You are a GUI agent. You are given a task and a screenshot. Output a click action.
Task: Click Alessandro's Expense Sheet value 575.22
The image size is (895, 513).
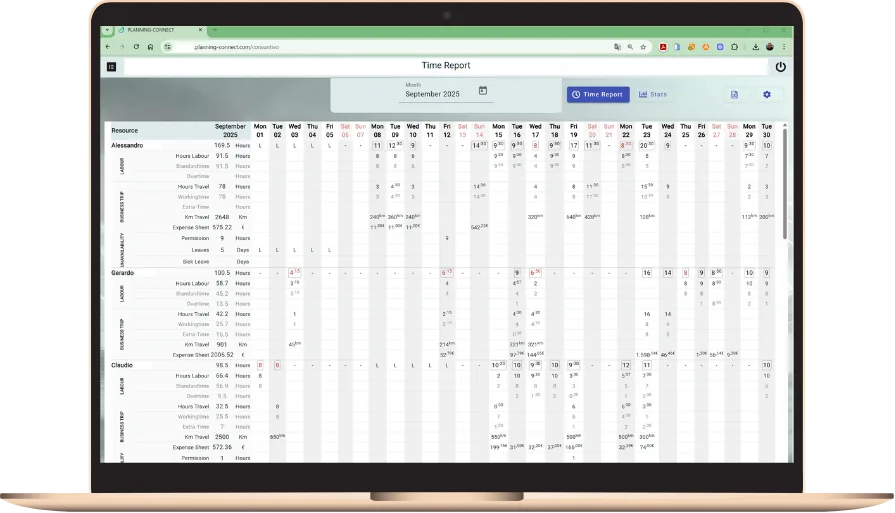tap(222, 227)
